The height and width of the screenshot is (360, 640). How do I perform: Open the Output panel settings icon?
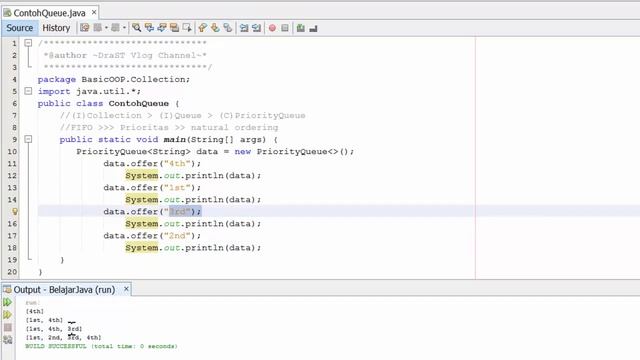(x=8, y=340)
